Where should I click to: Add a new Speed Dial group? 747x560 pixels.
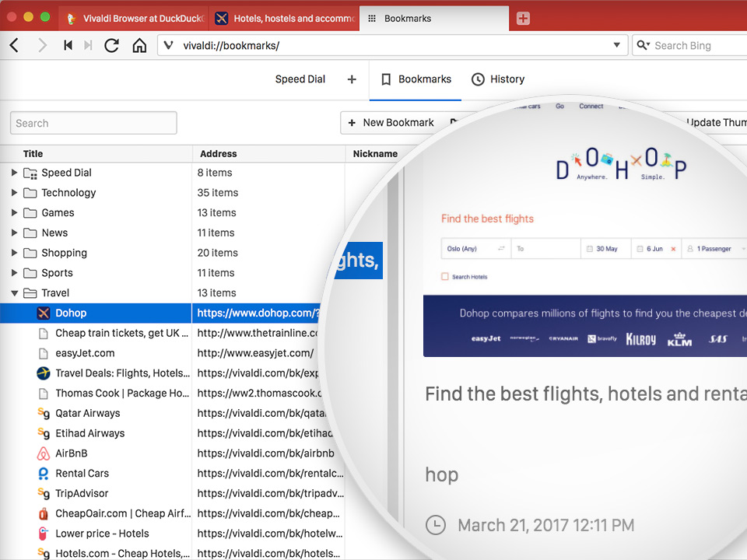point(352,79)
